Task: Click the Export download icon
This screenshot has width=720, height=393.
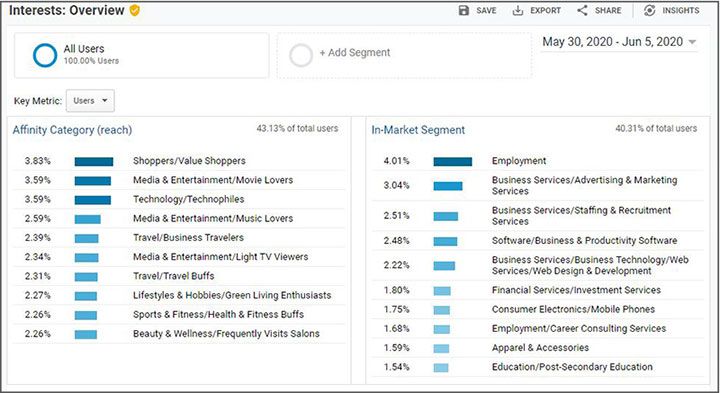Action: [518, 10]
